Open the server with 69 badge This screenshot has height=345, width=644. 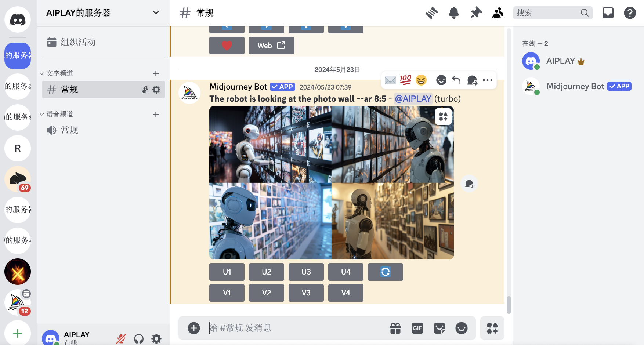tap(18, 179)
